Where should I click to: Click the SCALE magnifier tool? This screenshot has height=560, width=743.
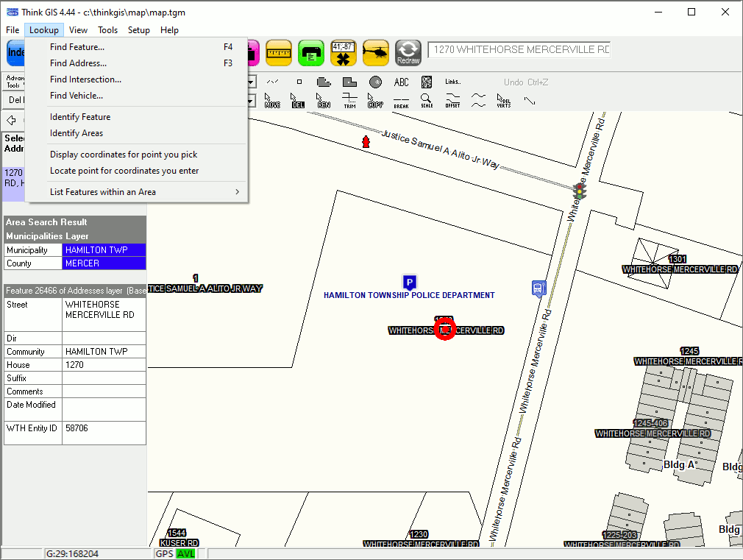pos(427,101)
